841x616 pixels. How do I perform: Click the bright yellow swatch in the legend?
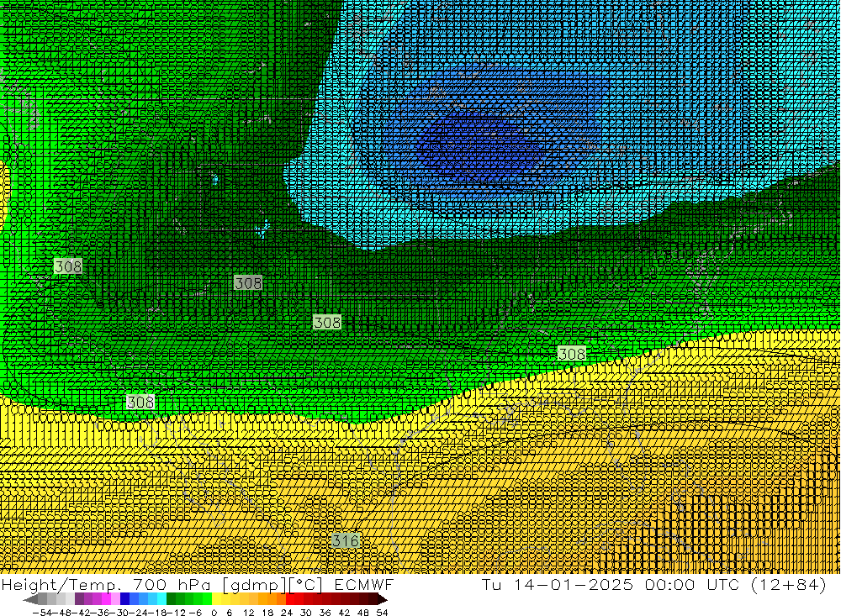[216, 600]
